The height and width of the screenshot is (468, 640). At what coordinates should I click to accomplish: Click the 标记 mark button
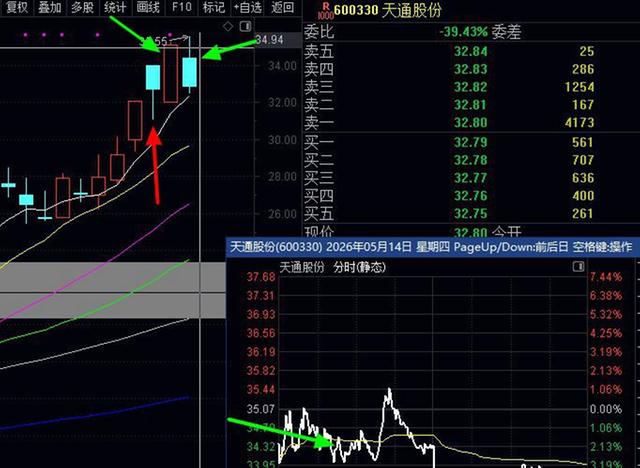click(213, 7)
